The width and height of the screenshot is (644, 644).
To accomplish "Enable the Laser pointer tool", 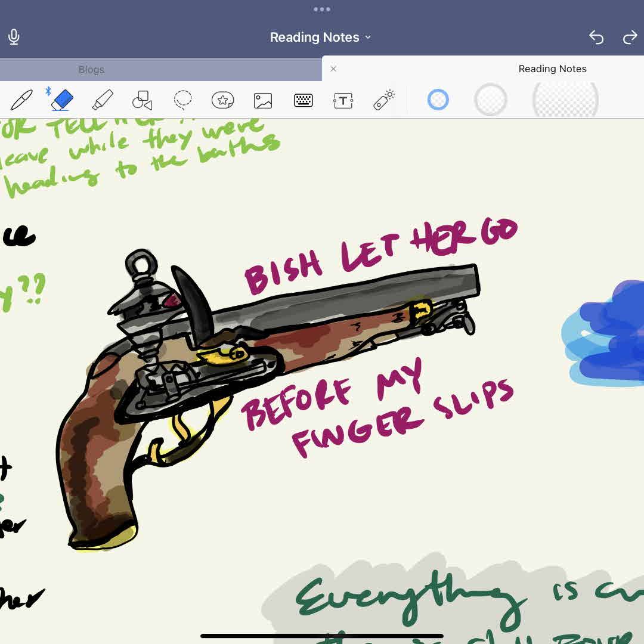I will coord(384,100).
